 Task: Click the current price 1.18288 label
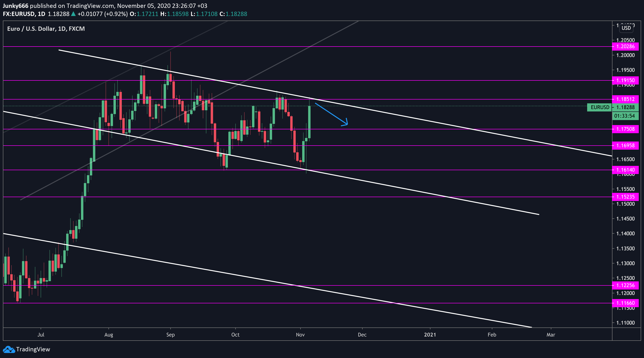tap(626, 107)
